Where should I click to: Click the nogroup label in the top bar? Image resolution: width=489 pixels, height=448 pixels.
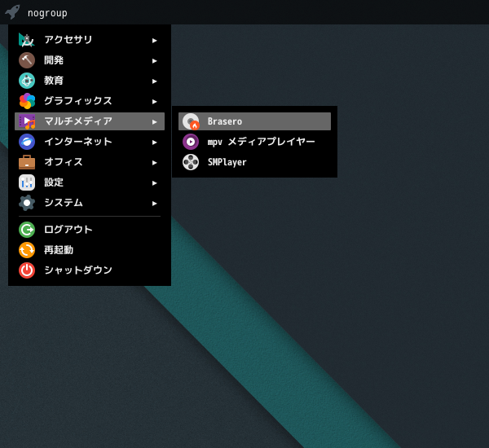point(47,13)
